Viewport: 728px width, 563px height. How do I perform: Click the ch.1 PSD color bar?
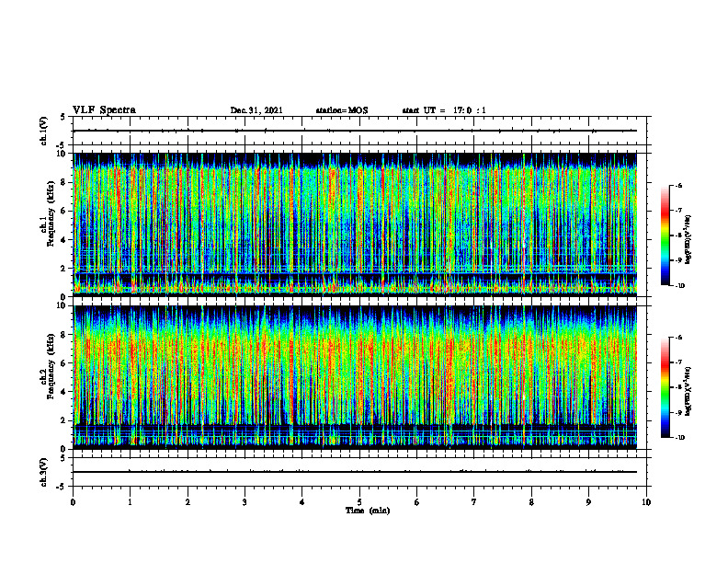(x=665, y=236)
